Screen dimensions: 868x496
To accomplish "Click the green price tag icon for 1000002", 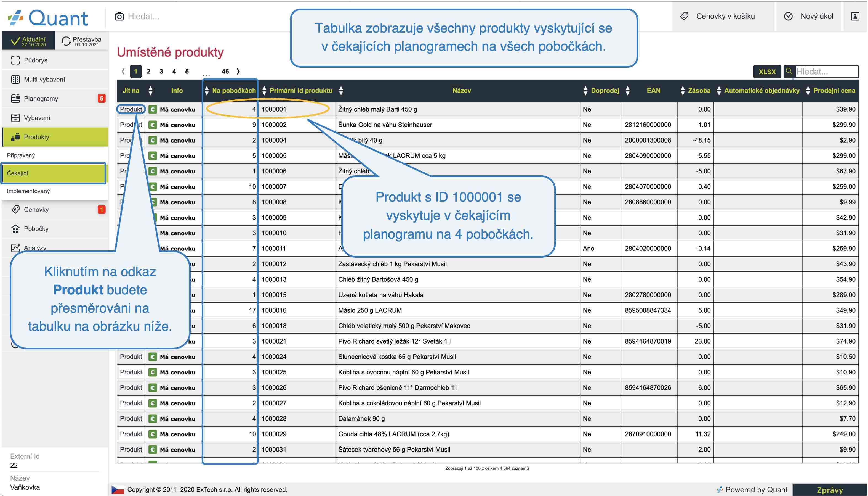I will (153, 125).
